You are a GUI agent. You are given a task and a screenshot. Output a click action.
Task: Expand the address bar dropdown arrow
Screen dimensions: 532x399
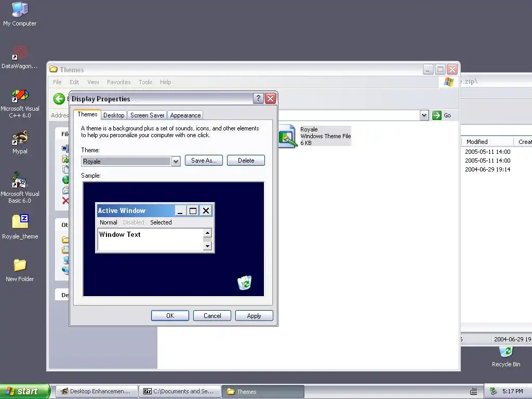click(424, 115)
